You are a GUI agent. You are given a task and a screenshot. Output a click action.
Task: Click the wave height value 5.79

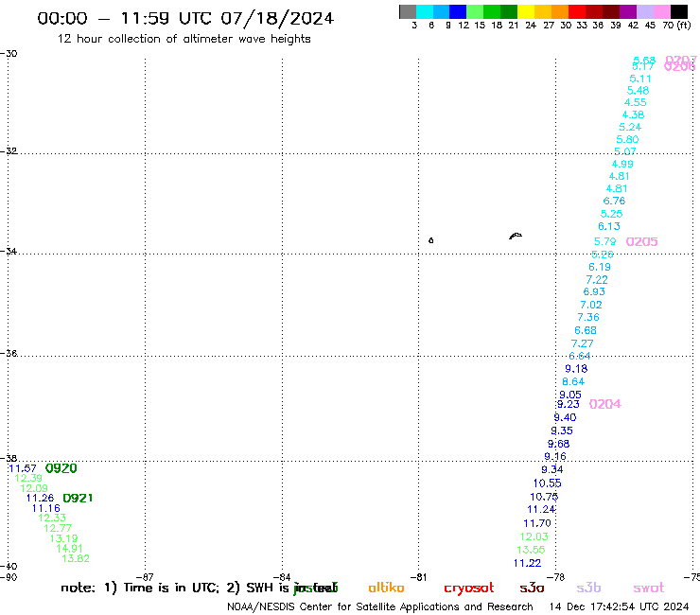(x=604, y=241)
